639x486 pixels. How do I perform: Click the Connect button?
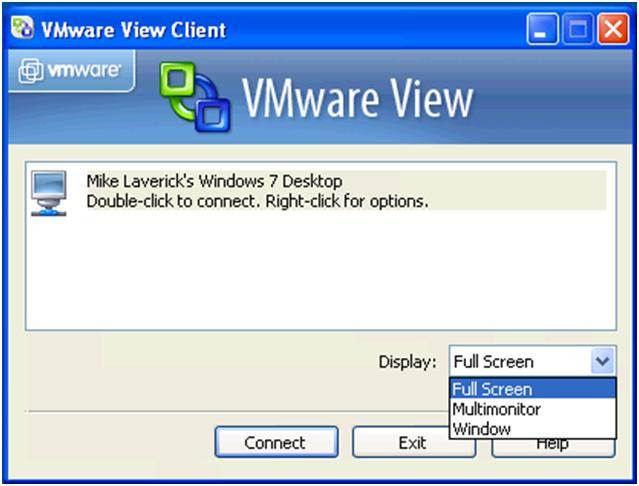[277, 442]
